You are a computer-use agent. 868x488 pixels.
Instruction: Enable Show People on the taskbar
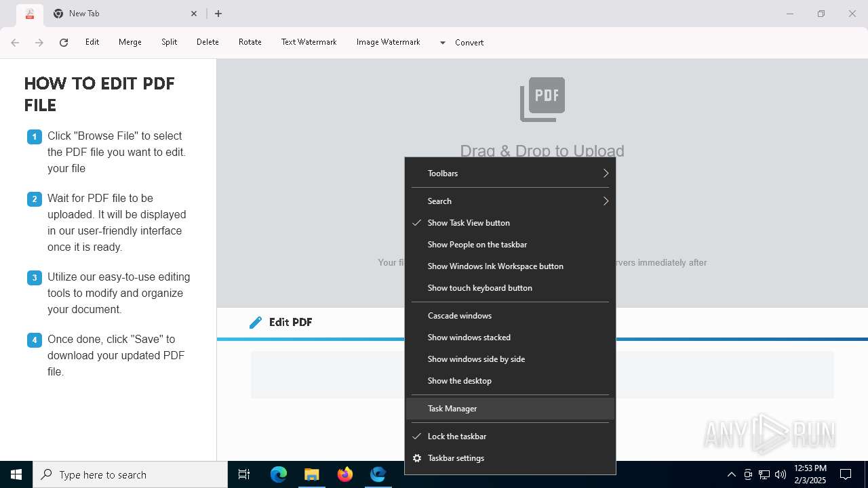[x=510, y=244]
